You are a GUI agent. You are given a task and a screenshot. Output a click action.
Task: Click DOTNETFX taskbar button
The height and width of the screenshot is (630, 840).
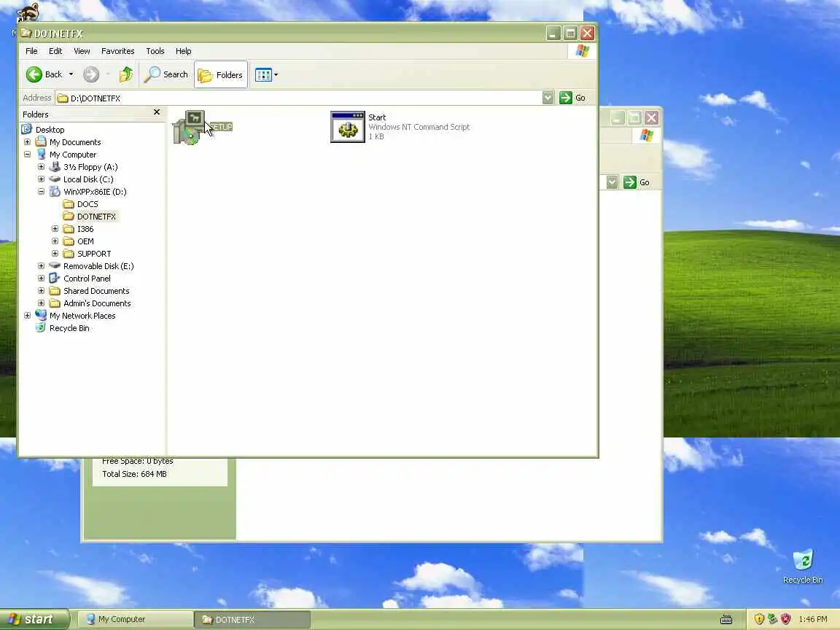coord(252,619)
